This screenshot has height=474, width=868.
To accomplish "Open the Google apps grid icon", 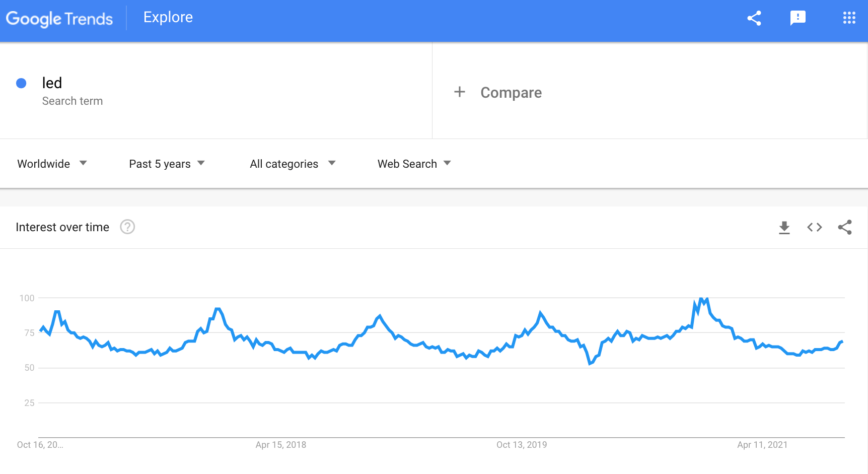I will 849,18.
